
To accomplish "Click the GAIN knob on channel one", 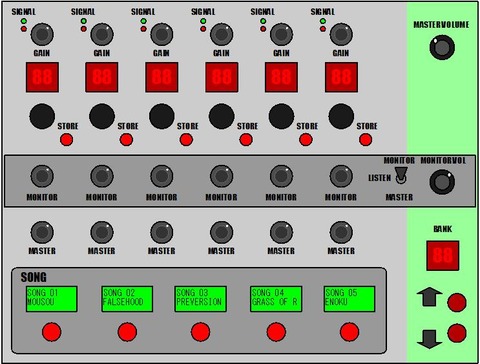I will click(42, 34).
